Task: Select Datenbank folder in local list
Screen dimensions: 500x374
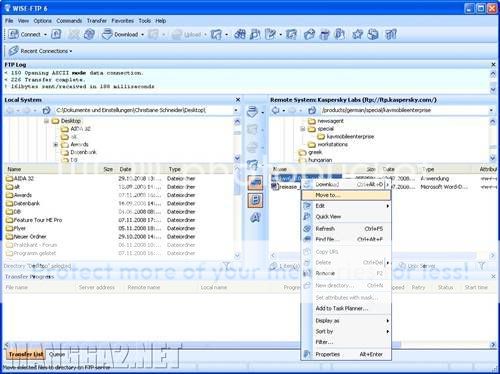Action: coord(26,203)
